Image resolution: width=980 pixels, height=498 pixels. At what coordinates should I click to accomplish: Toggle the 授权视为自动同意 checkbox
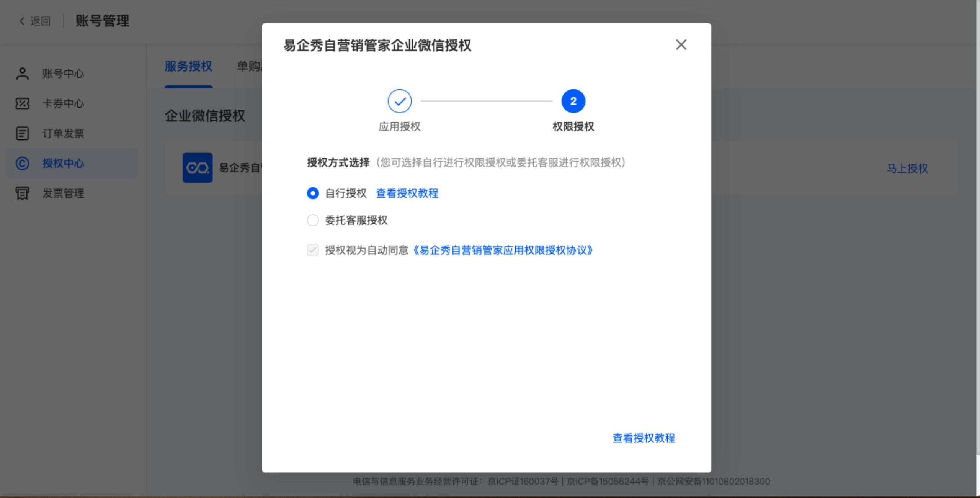coord(313,250)
